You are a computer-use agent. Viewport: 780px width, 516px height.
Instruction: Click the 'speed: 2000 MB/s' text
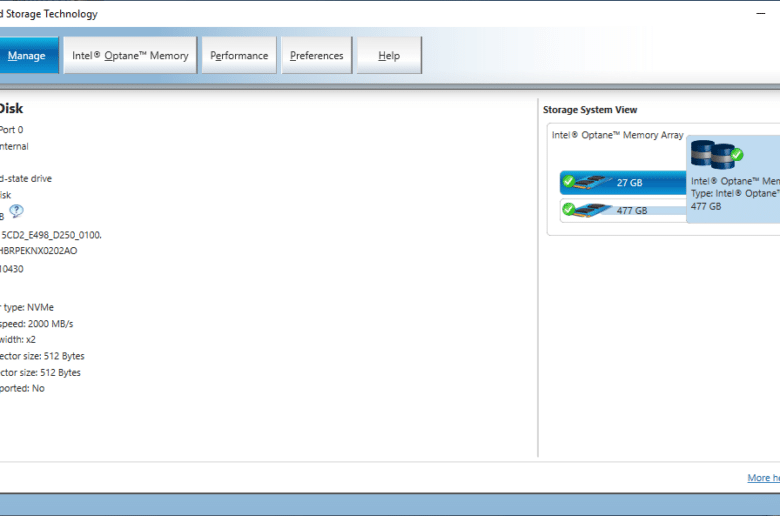click(36, 324)
